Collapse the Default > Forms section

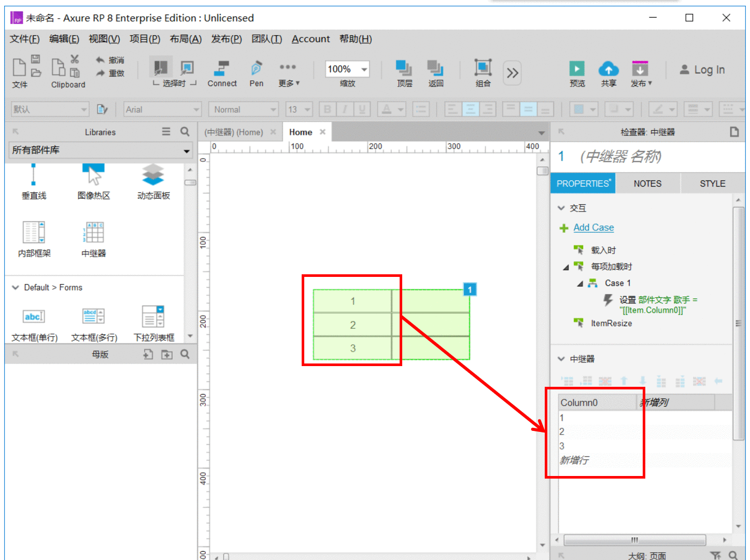[15, 287]
